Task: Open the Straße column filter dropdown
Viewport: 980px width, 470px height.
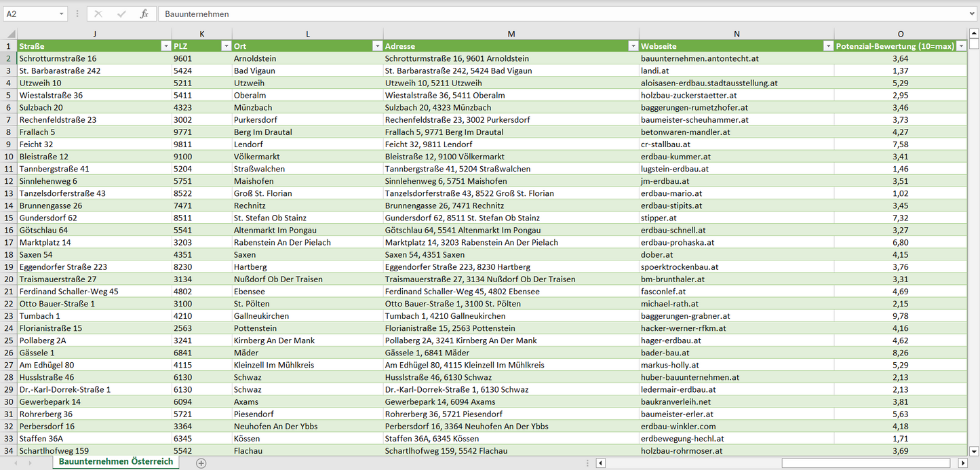Action: (x=165, y=46)
